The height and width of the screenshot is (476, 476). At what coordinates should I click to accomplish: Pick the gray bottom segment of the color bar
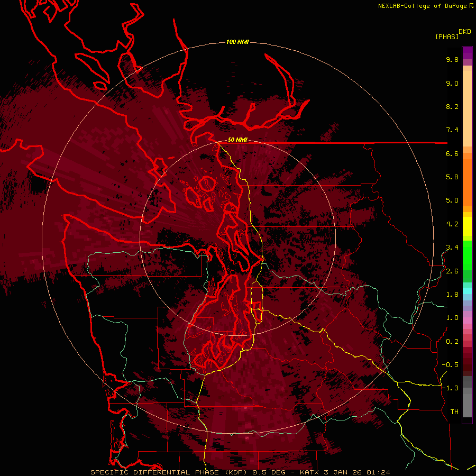click(x=467, y=405)
